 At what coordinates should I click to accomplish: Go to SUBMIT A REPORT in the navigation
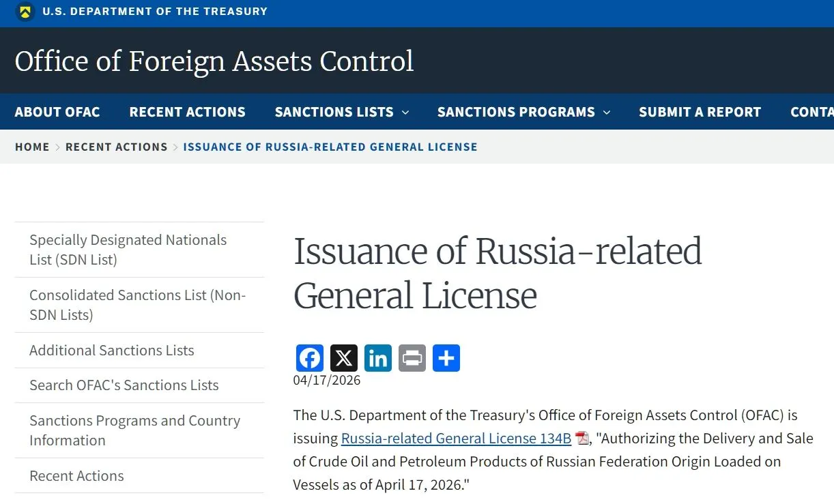(700, 112)
